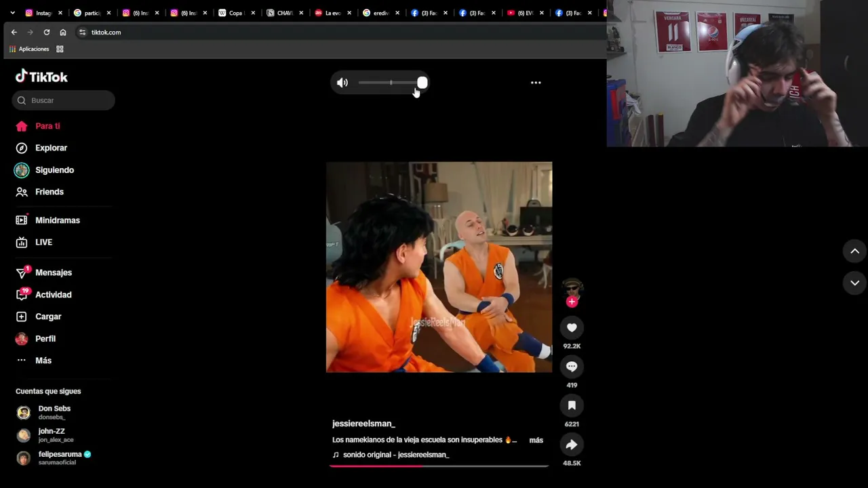Follow the creator with the red plus button
The width and height of the screenshot is (868, 488).
(x=572, y=302)
